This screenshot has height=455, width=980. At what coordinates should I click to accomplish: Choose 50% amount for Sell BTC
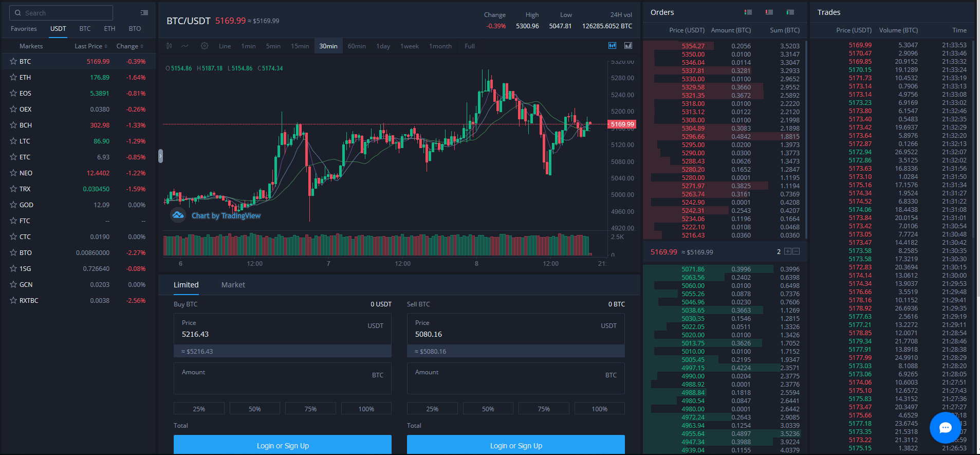pos(488,409)
